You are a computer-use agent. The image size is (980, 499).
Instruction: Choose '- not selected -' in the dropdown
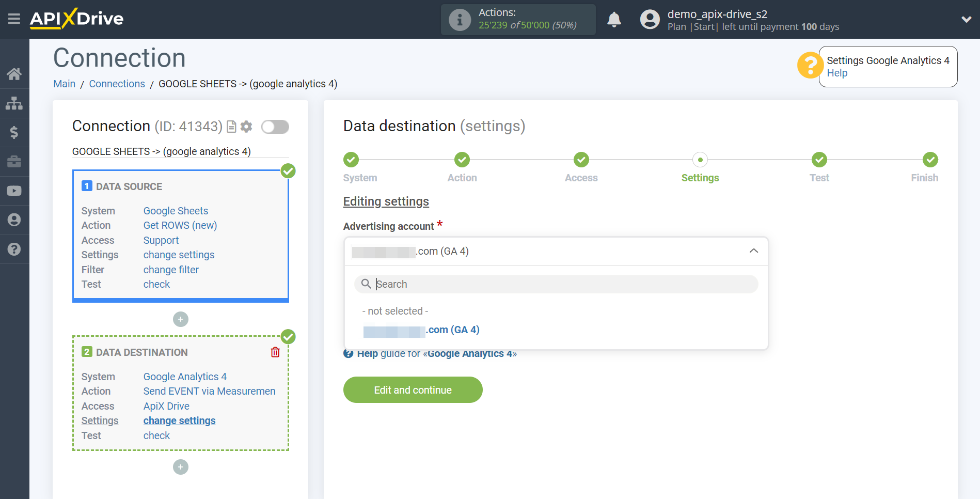(394, 310)
